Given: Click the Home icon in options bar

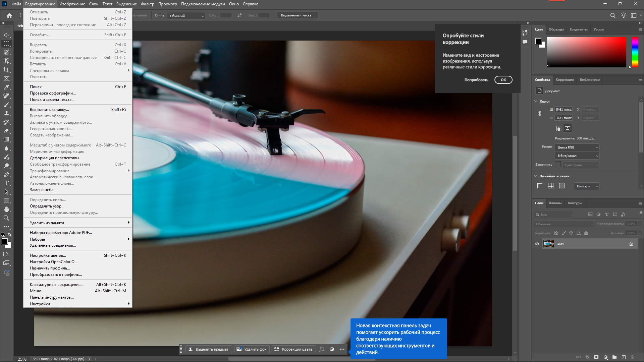Looking at the screenshot, I should (9, 15).
